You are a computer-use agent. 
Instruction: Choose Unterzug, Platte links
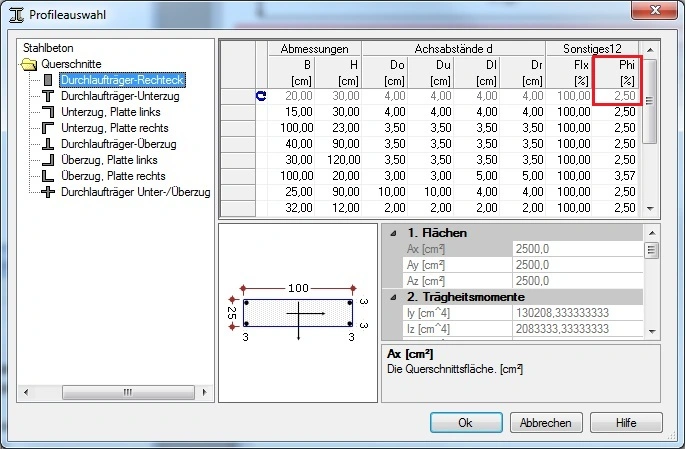pyautogui.click(x=111, y=112)
